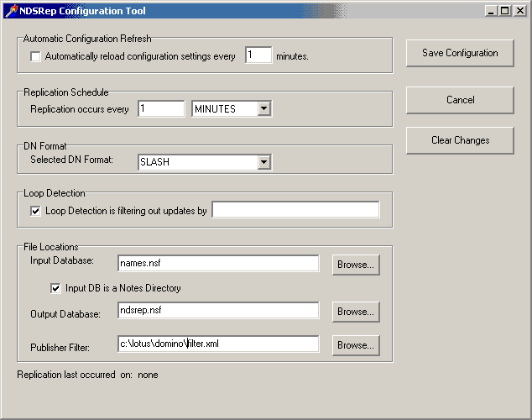Maximize the NDSRep Configuration Tool window
The height and width of the screenshot is (420, 532).
point(504,11)
